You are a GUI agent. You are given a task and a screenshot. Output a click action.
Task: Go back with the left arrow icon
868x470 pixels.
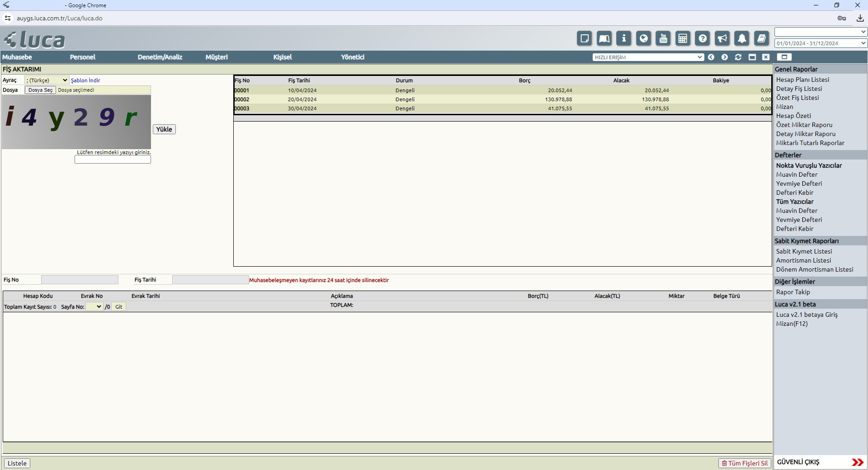click(711, 57)
